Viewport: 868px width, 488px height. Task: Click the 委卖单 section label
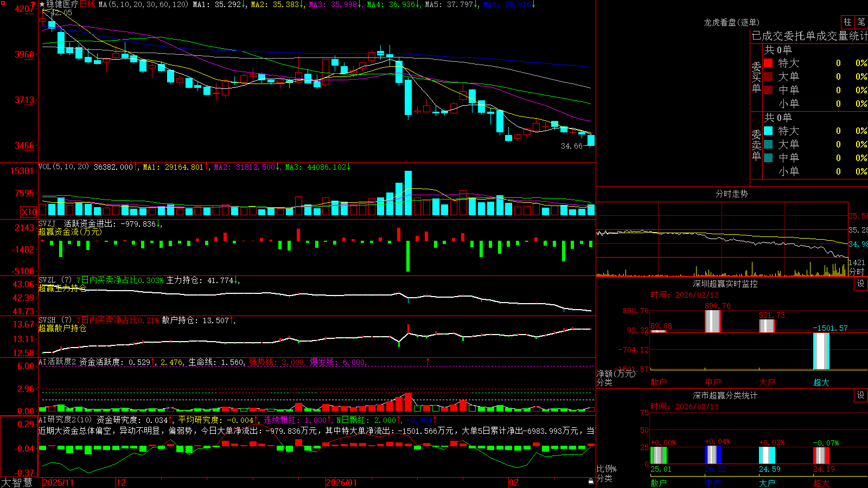coord(756,145)
